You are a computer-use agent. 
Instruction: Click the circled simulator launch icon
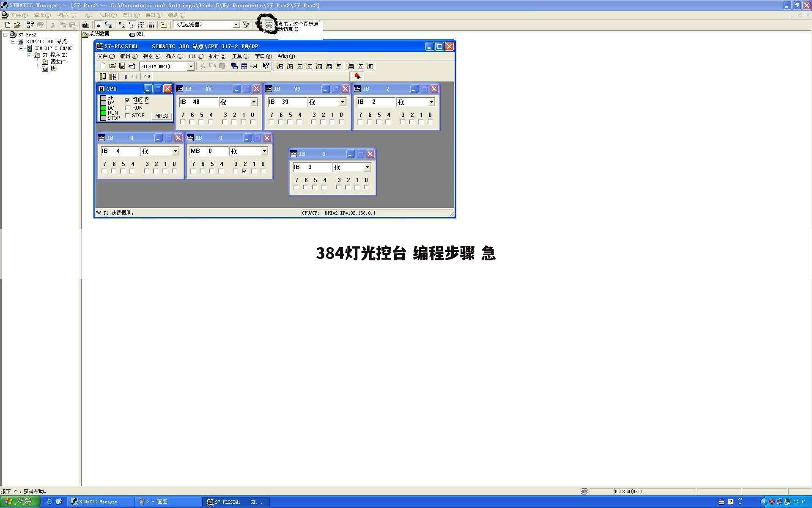269,25
